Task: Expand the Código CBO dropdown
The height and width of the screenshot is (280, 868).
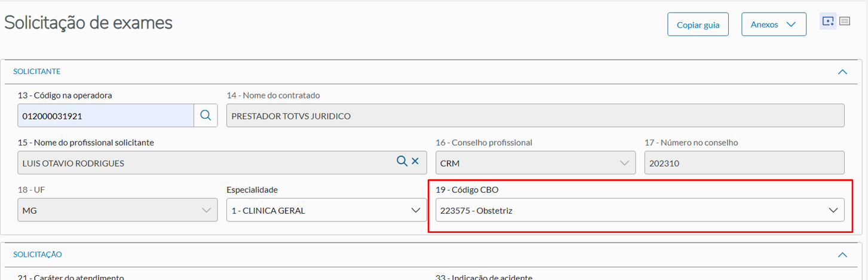Action: (639, 210)
